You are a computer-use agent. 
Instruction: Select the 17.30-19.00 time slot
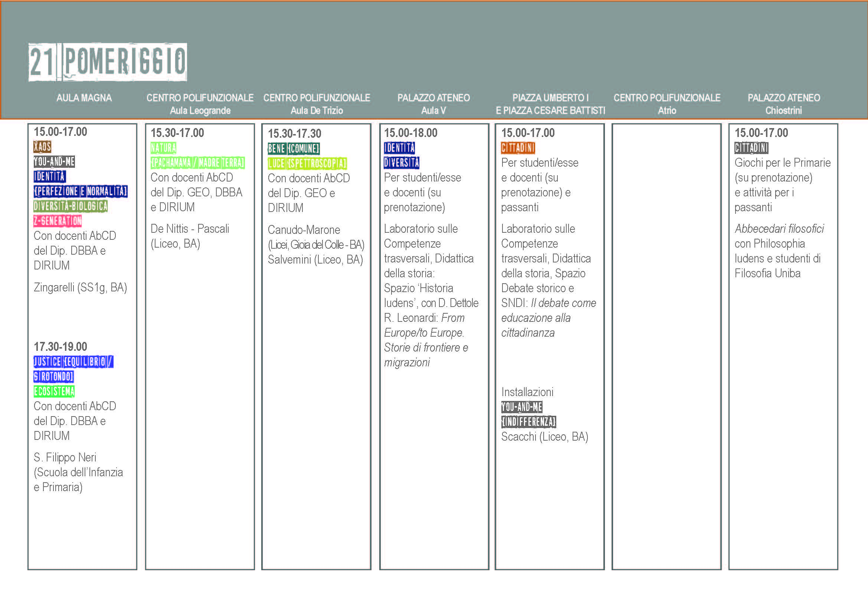60,347
